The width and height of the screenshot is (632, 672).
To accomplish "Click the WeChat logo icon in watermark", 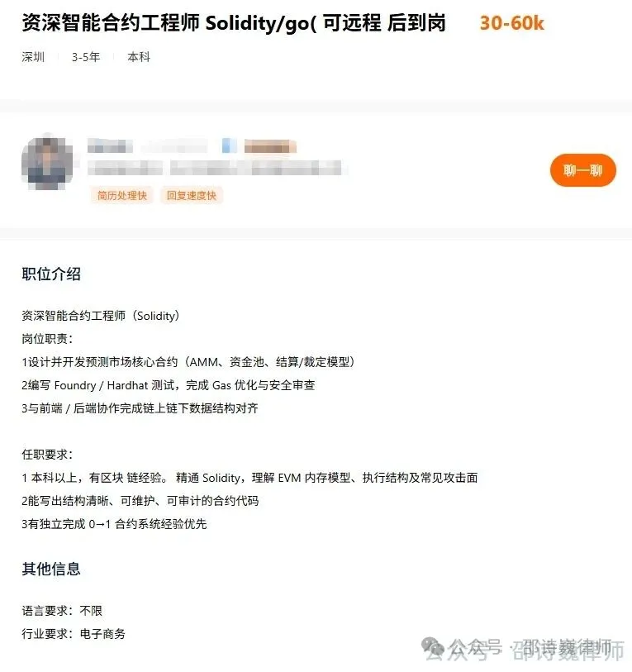I will (433, 648).
